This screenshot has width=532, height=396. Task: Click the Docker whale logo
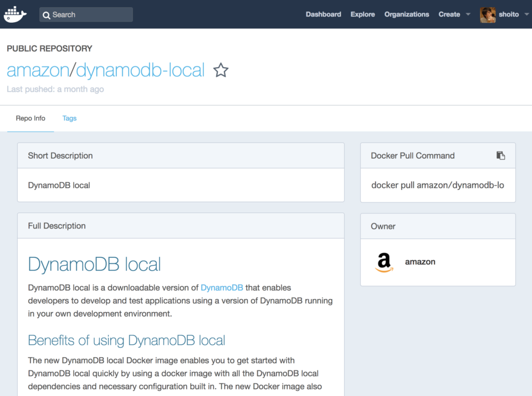tap(15, 14)
